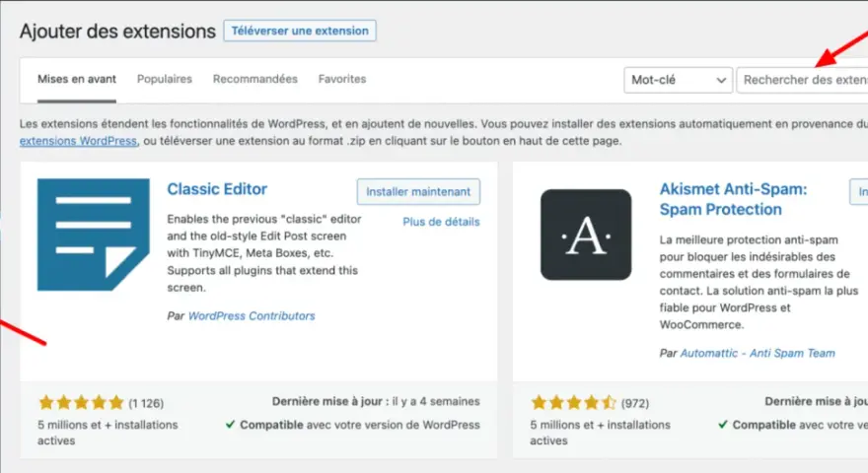Click the Téléverser une extension button
Viewport: 868px width, 473px height.
pyautogui.click(x=300, y=31)
